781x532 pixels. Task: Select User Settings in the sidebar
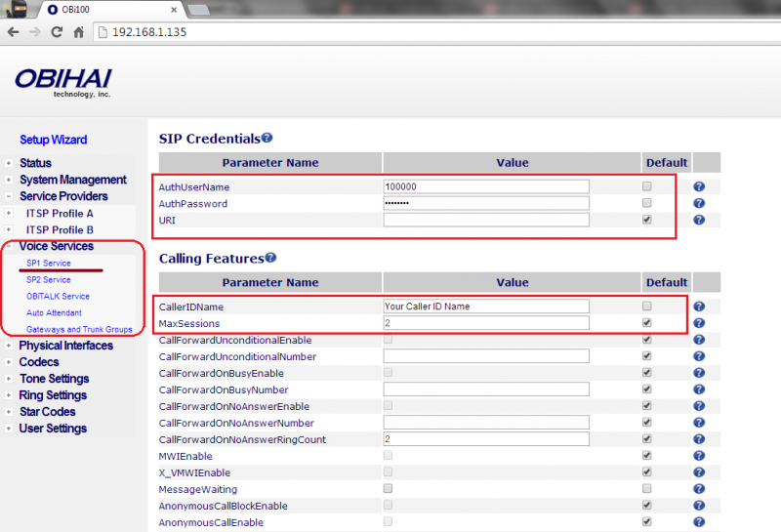point(53,429)
